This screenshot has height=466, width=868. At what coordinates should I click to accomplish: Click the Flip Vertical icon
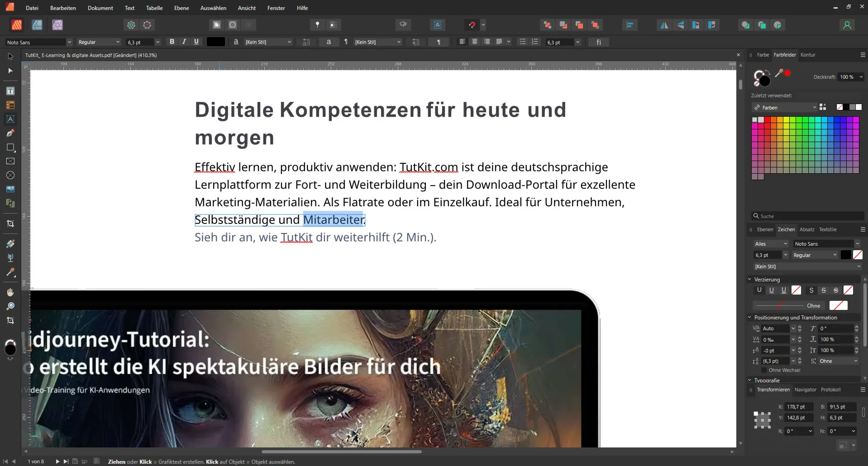pos(680,25)
